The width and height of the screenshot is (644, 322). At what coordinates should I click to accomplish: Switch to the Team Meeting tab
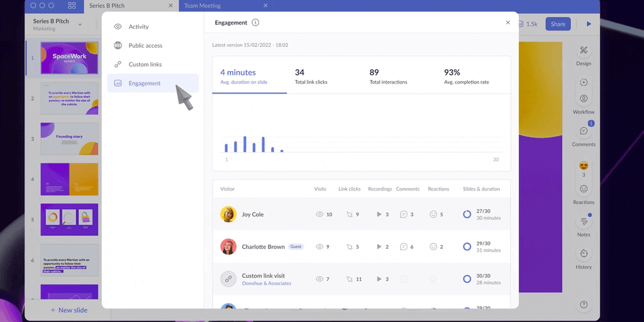click(x=203, y=6)
